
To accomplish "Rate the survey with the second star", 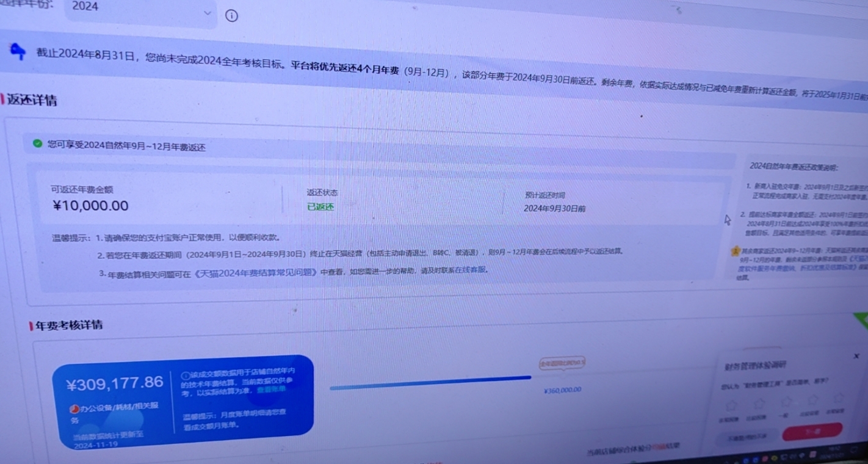I will (x=759, y=404).
